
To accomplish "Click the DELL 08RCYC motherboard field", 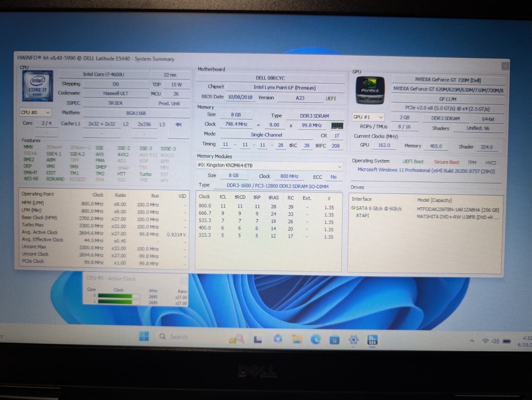I will 270,78.
